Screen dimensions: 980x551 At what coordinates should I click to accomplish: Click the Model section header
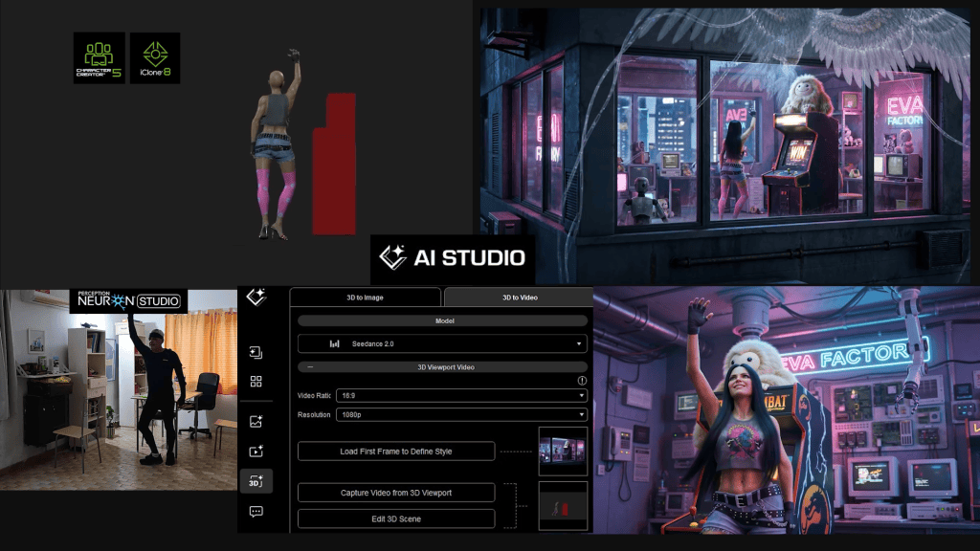[x=442, y=320]
